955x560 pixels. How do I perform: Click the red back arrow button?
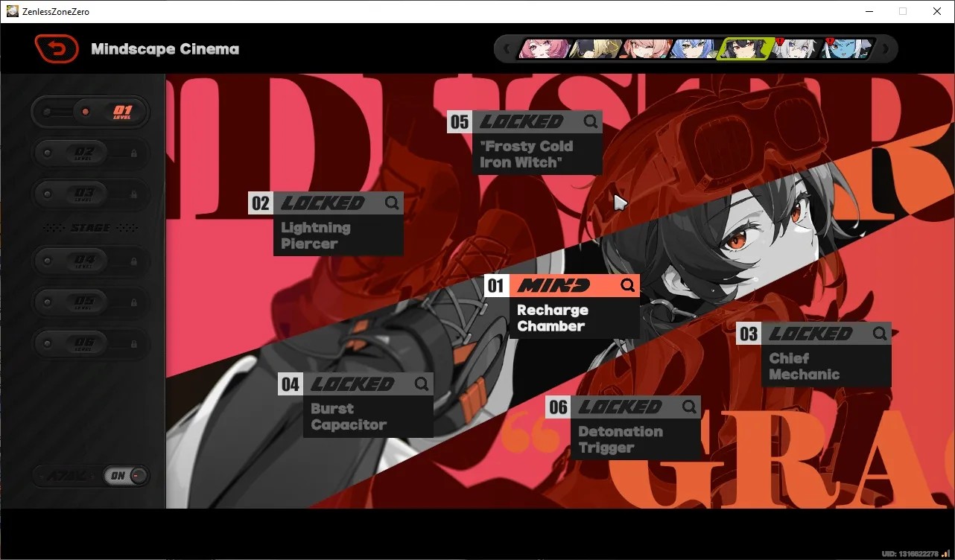57,49
